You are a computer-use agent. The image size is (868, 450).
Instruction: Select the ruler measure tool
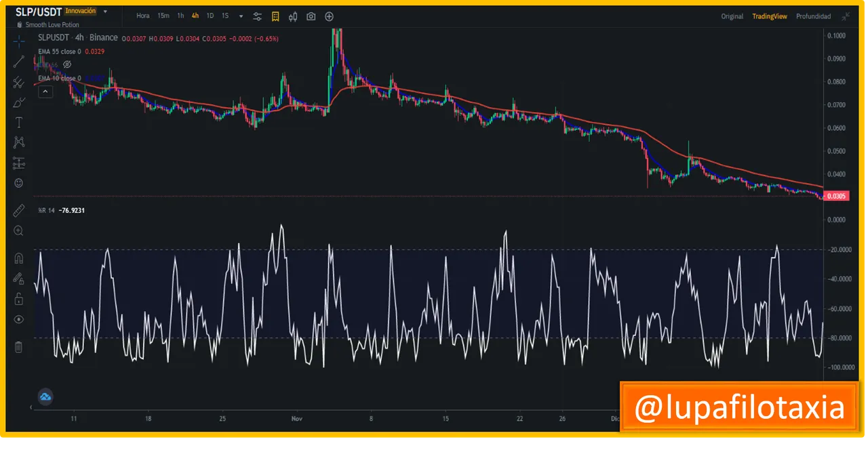click(x=19, y=210)
